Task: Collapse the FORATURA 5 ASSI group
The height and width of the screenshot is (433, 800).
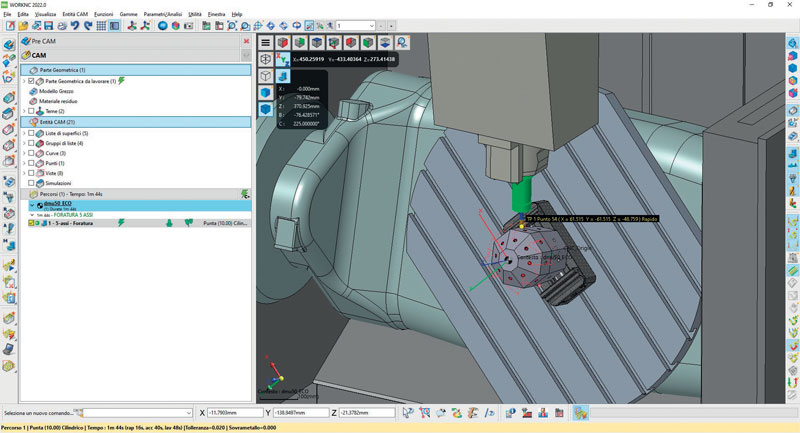Action: 32,215
